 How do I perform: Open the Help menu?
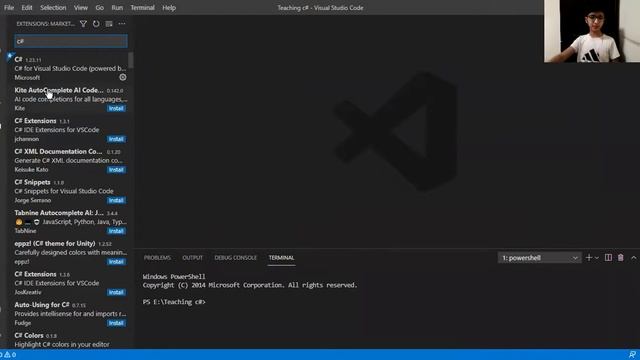[x=169, y=8]
